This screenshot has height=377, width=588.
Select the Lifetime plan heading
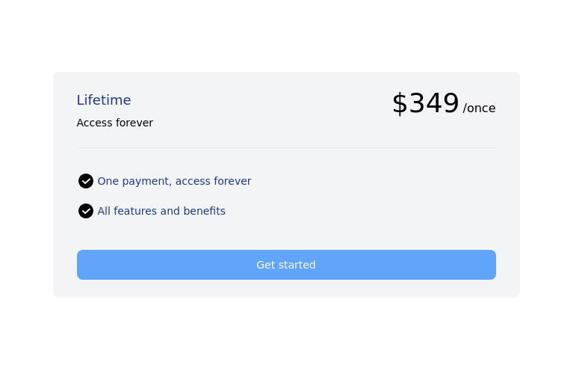104,100
